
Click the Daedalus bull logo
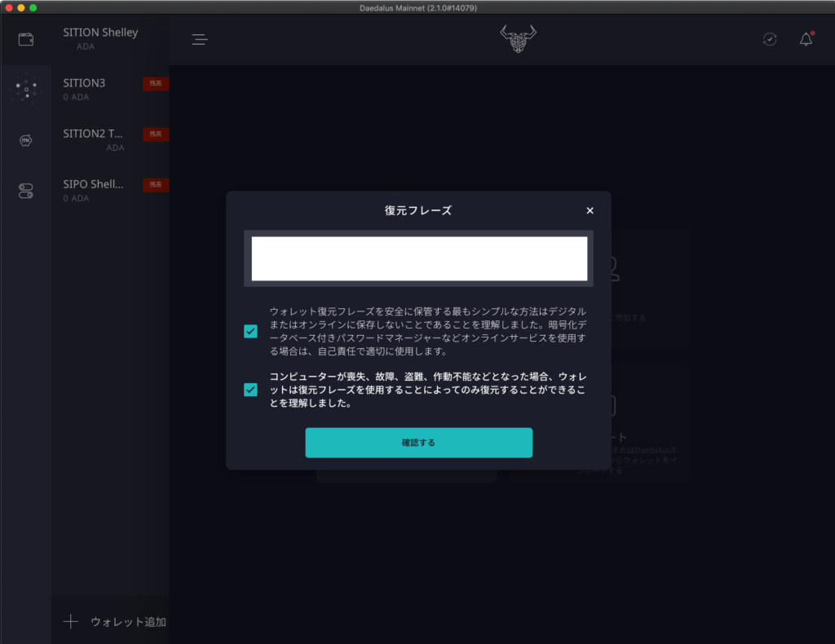(x=518, y=38)
